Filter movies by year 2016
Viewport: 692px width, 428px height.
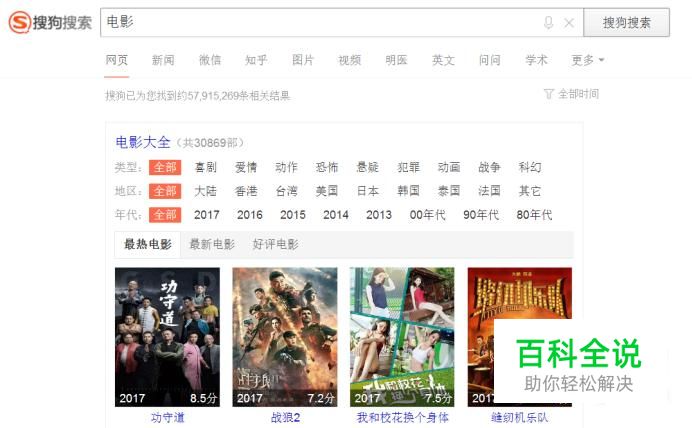[250, 215]
